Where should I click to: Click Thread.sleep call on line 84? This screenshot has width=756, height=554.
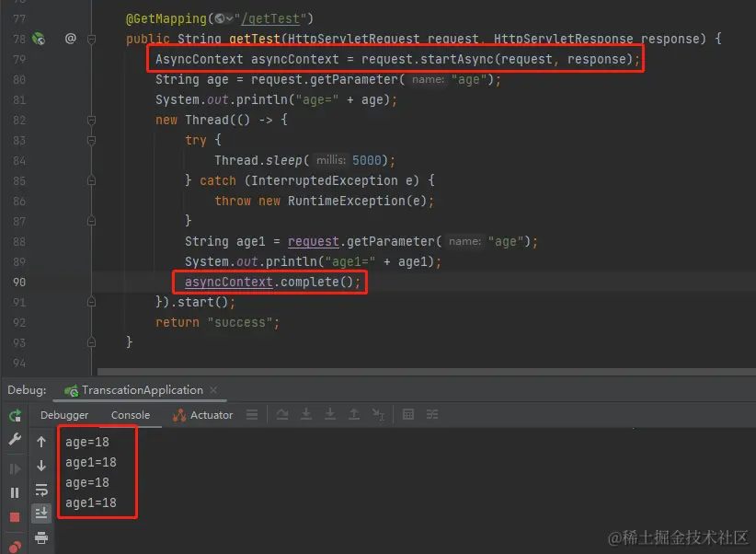point(258,160)
